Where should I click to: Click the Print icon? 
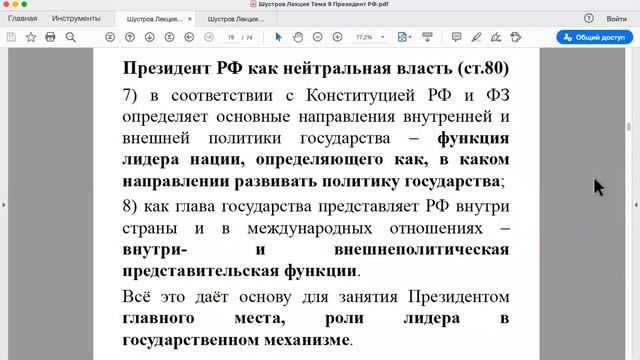click(50, 37)
